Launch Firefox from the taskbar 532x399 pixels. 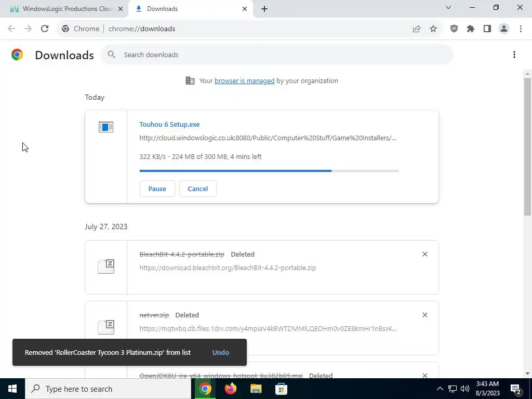click(x=230, y=389)
